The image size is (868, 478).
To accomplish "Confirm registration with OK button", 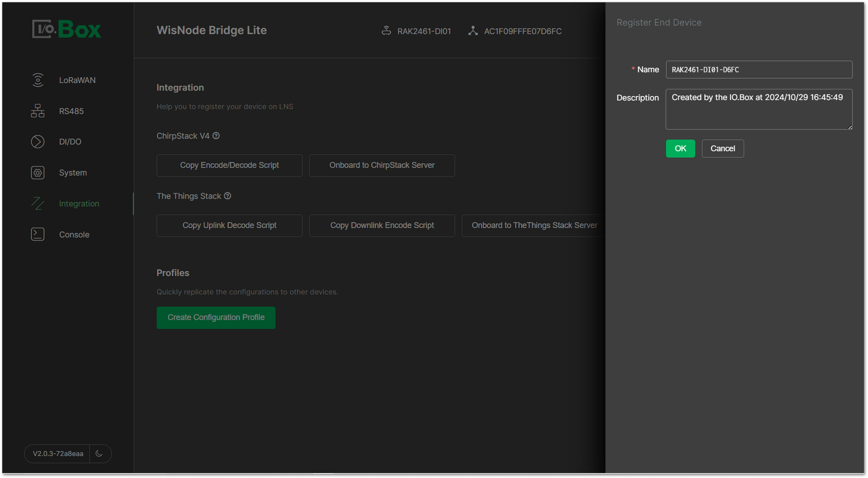I will pos(680,148).
